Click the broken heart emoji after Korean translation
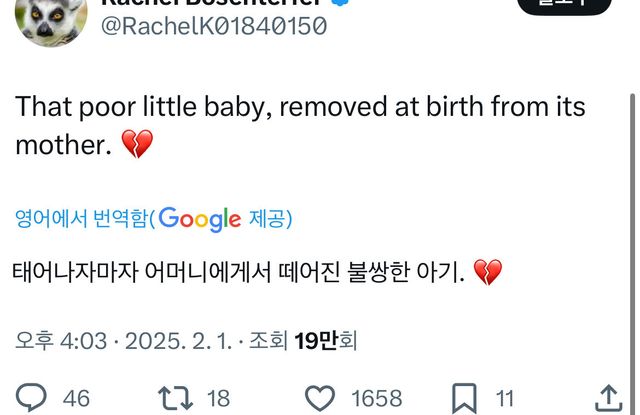Screen dimensions: 640x415 click(x=487, y=271)
